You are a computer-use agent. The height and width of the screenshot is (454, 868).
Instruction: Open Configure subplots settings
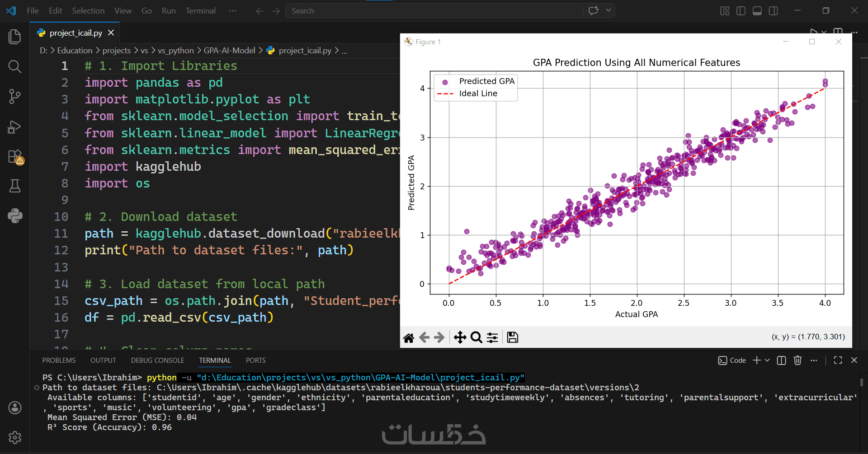click(x=492, y=337)
